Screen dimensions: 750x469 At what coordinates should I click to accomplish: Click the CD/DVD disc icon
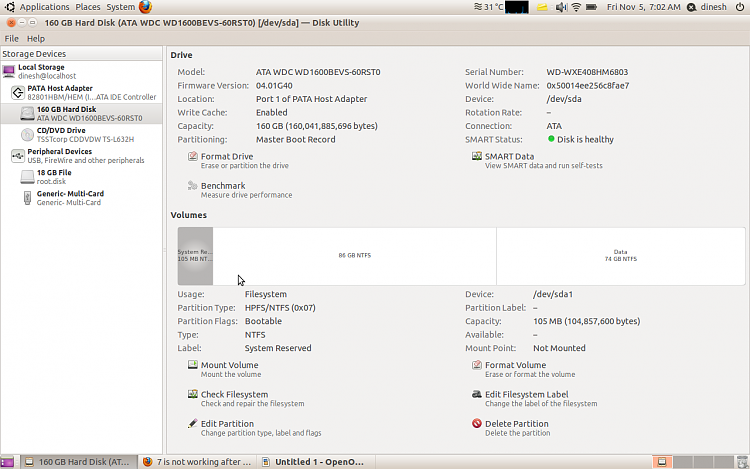27,135
